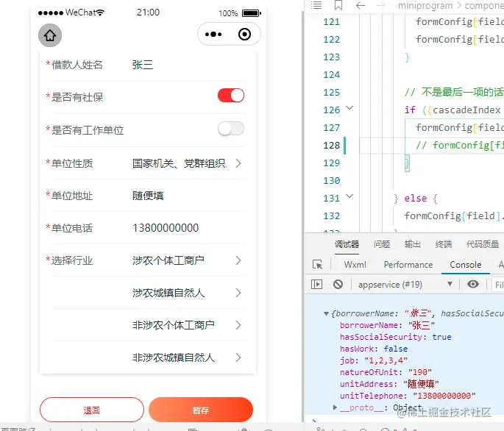Click the bookmark icon in editor toolbar

(x=338, y=5)
